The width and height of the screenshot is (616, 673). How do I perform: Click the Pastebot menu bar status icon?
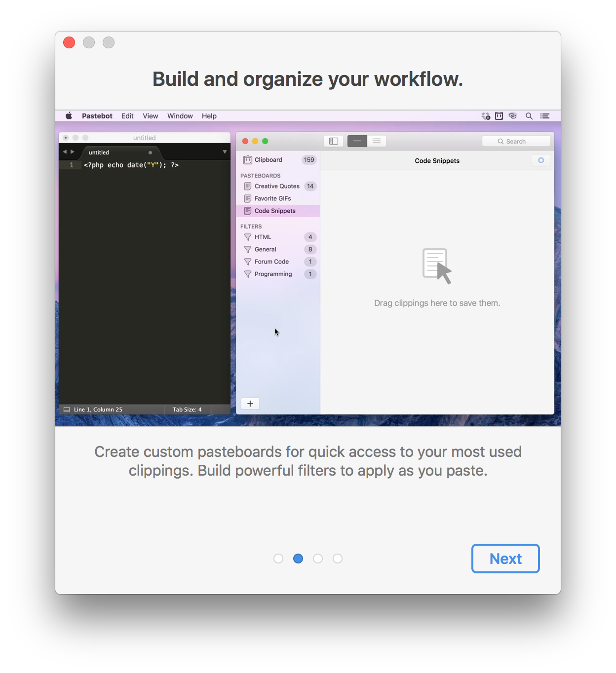click(499, 116)
